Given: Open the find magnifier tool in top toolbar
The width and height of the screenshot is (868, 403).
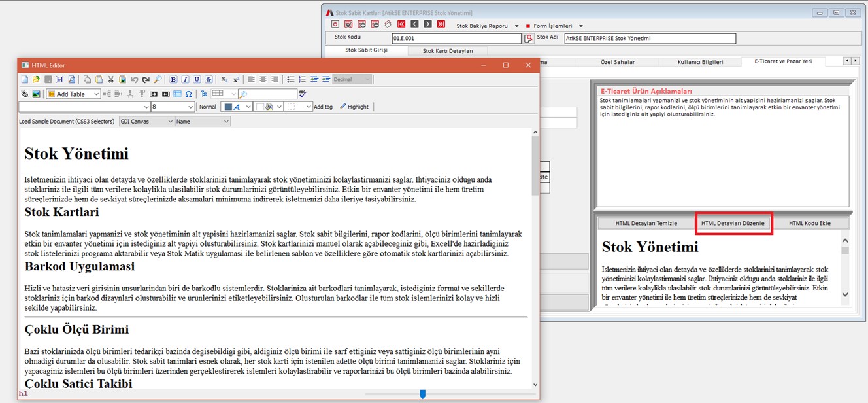Looking at the screenshot, I should [x=158, y=79].
